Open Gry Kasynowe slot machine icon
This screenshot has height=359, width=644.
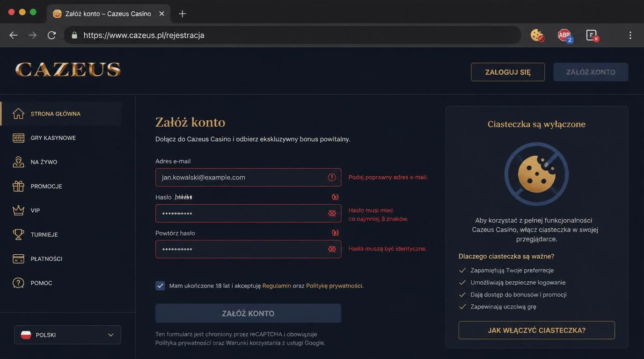[x=18, y=138]
